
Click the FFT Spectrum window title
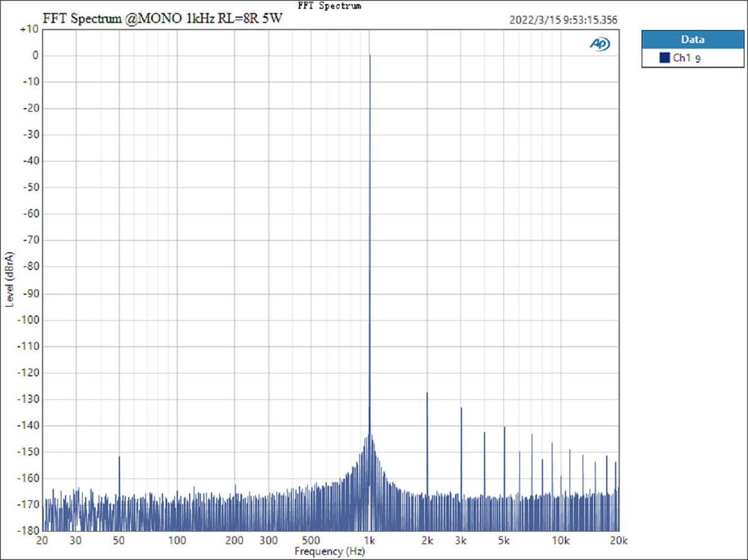tap(330, 5)
